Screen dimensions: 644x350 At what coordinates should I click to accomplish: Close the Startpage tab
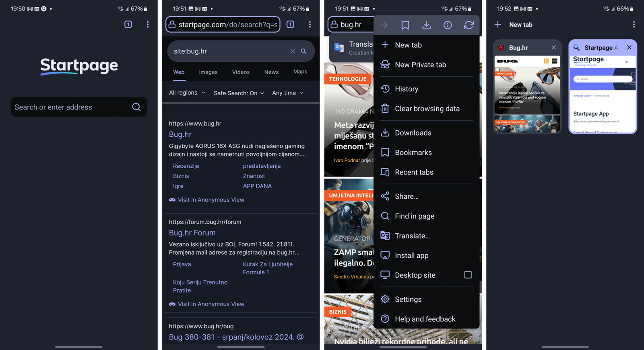coord(629,47)
